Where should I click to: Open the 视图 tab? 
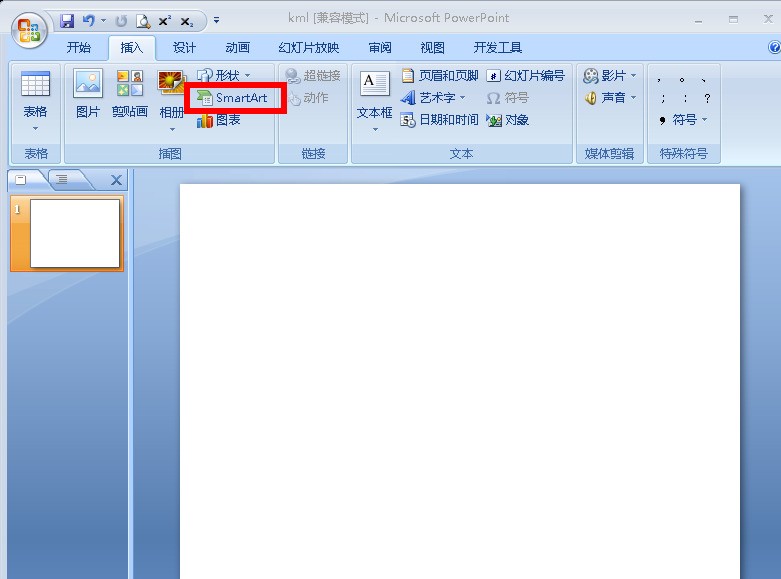click(432, 48)
